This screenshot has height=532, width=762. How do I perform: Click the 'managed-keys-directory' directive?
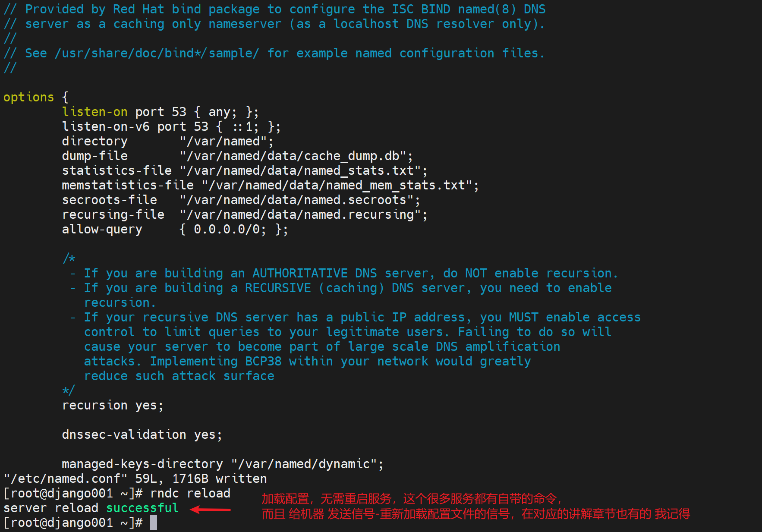(142, 464)
